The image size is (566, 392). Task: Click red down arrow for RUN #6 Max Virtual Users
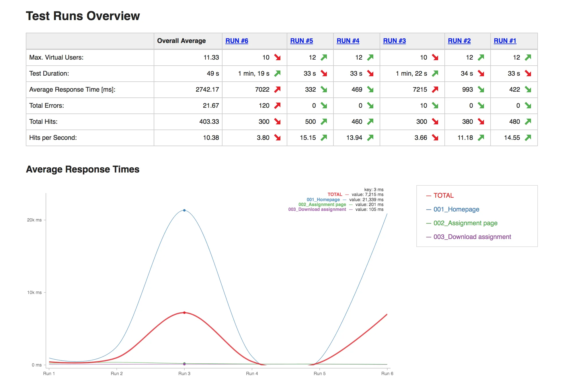tap(277, 57)
